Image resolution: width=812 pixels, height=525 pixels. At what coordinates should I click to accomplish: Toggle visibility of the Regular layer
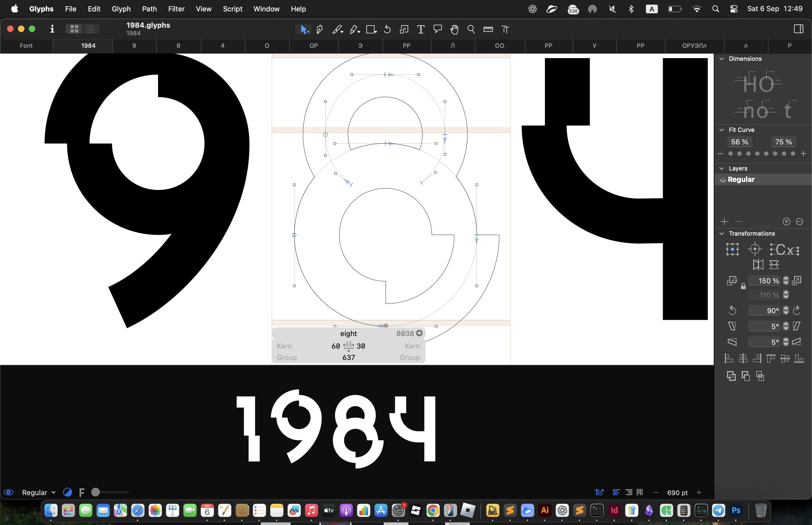point(723,180)
